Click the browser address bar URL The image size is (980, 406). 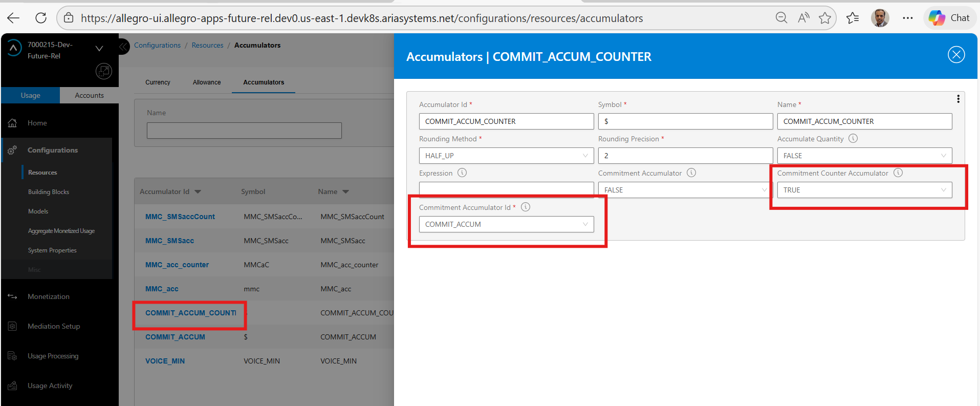pos(362,18)
